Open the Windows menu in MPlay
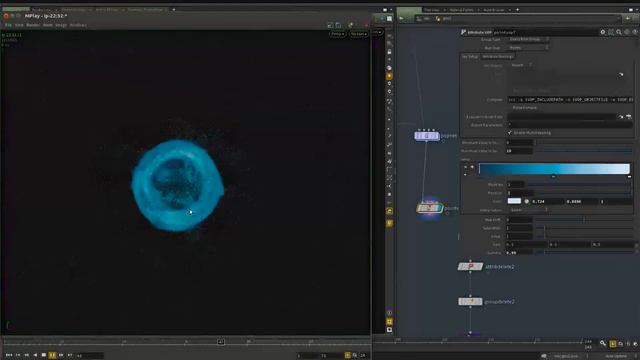 (78, 25)
